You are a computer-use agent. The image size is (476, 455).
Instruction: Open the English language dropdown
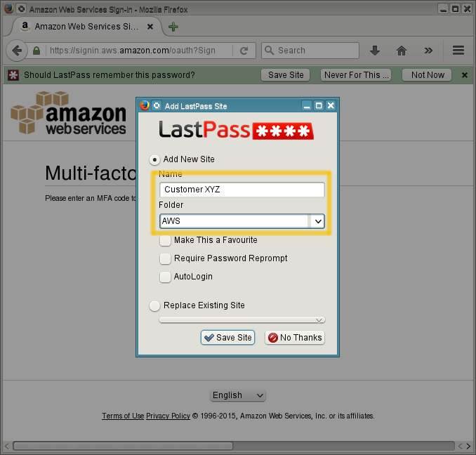(238, 395)
